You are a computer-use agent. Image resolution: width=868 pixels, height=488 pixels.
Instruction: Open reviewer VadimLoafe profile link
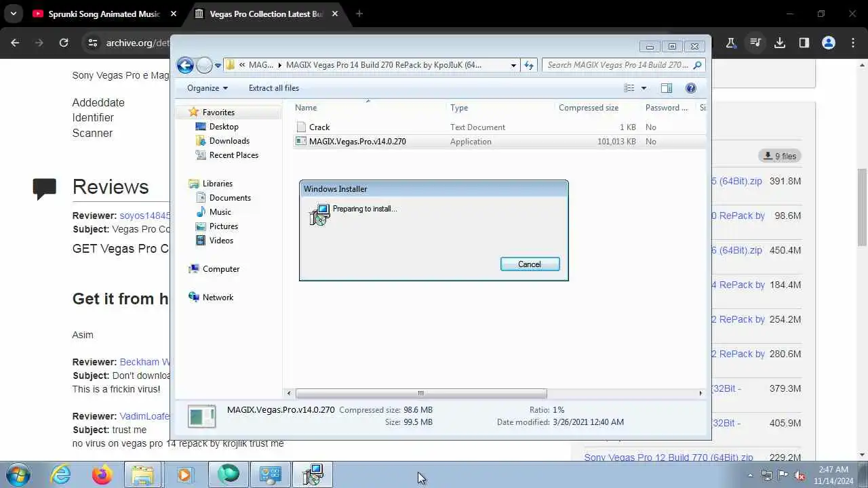(x=144, y=416)
